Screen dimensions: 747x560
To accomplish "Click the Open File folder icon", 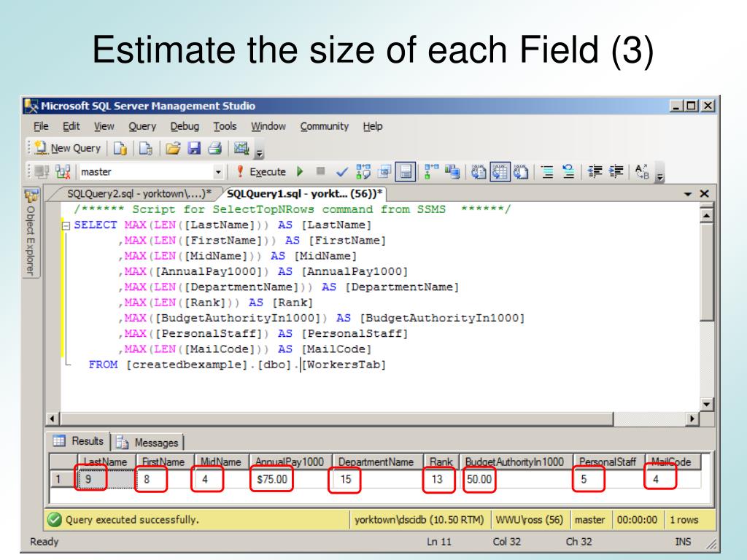I will click(x=173, y=149).
